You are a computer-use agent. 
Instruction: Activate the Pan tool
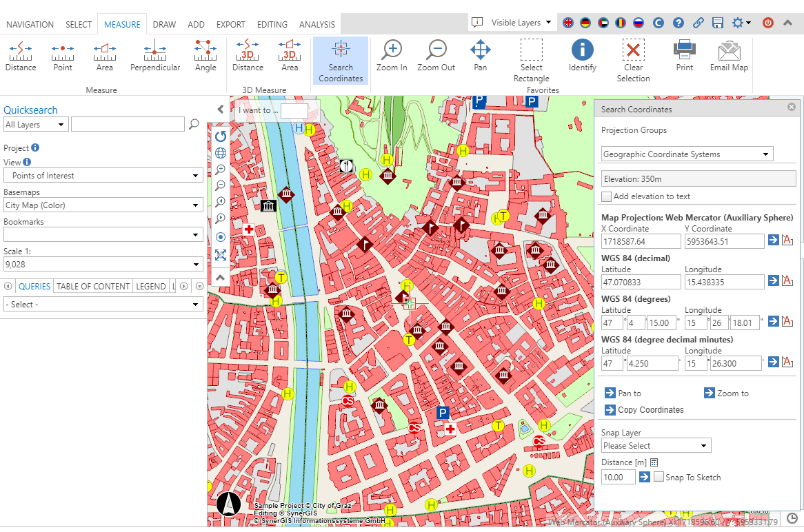(480, 55)
